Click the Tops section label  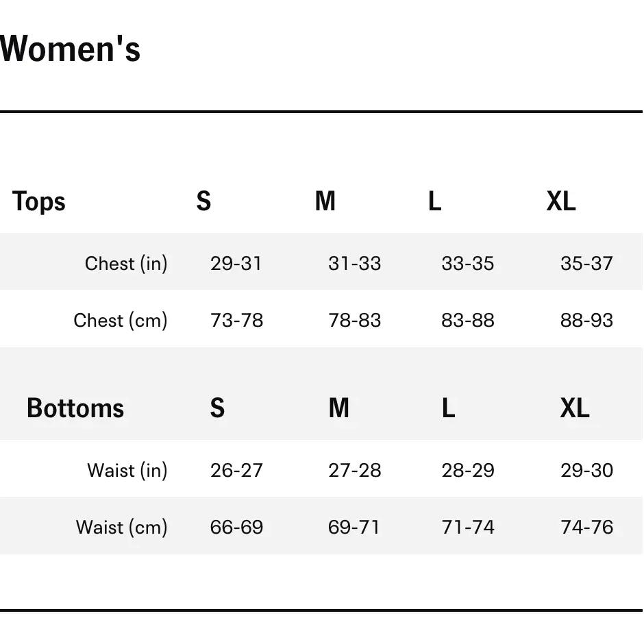pyautogui.click(x=39, y=201)
